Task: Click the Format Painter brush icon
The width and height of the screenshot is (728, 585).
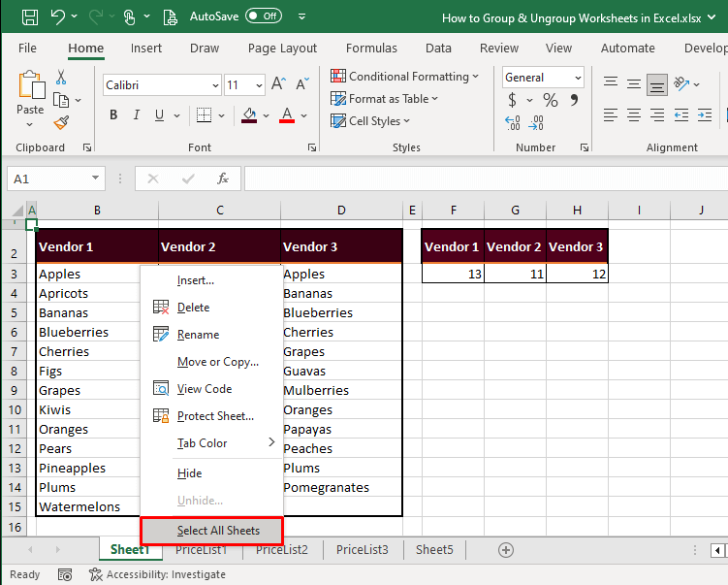Action: (61, 123)
